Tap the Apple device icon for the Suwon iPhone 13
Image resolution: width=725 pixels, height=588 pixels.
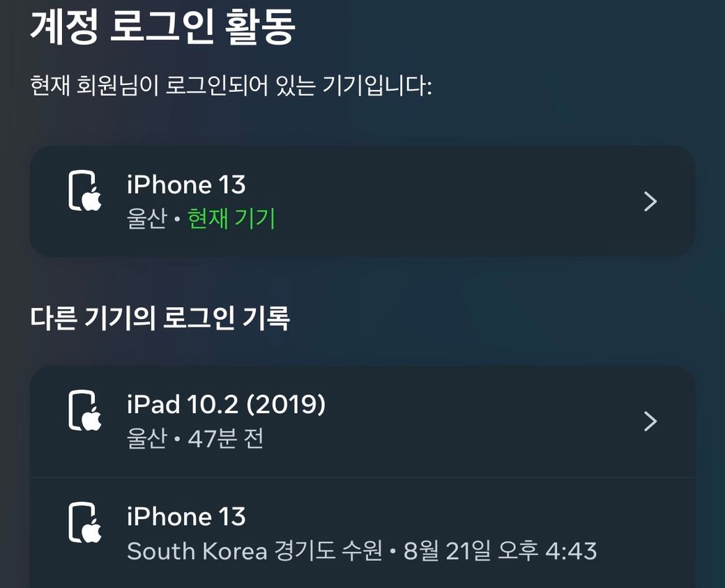coord(85,523)
